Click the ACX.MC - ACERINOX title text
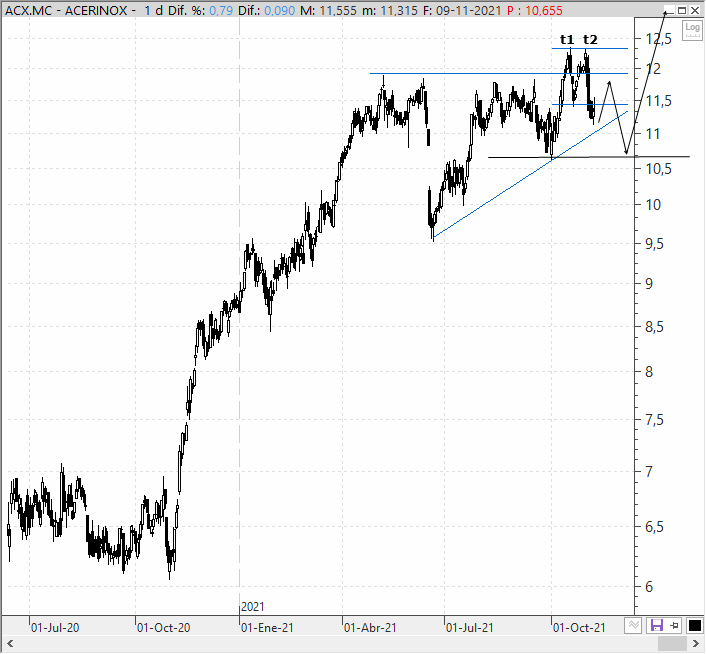Image resolution: width=706 pixels, height=654 pixels. point(66,10)
